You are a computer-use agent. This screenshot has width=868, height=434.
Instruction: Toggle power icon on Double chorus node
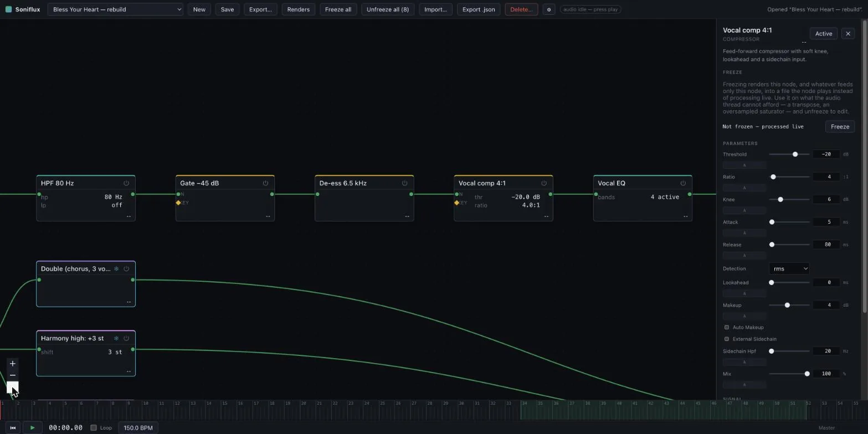pos(126,269)
